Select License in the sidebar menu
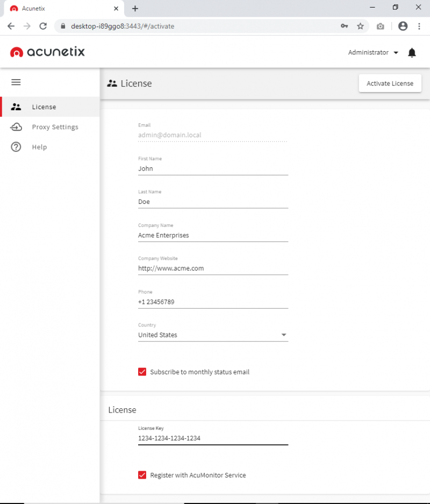Viewport: 430px width, 504px height. pos(50,107)
